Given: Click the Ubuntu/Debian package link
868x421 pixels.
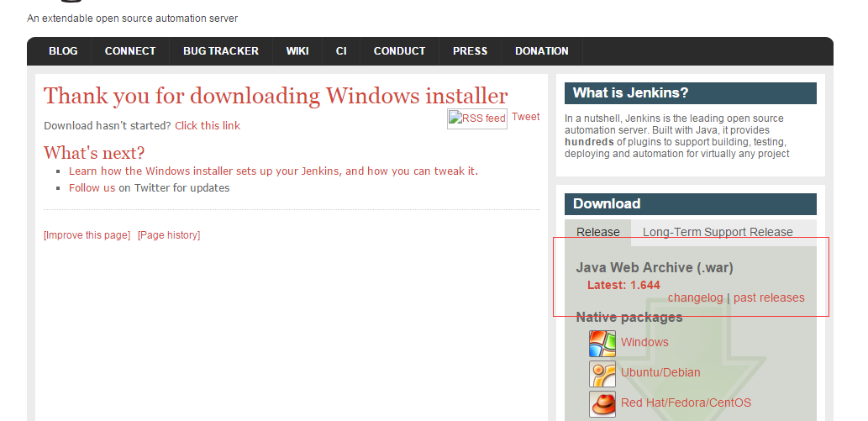Looking at the screenshot, I should pyautogui.click(x=660, y=373).
